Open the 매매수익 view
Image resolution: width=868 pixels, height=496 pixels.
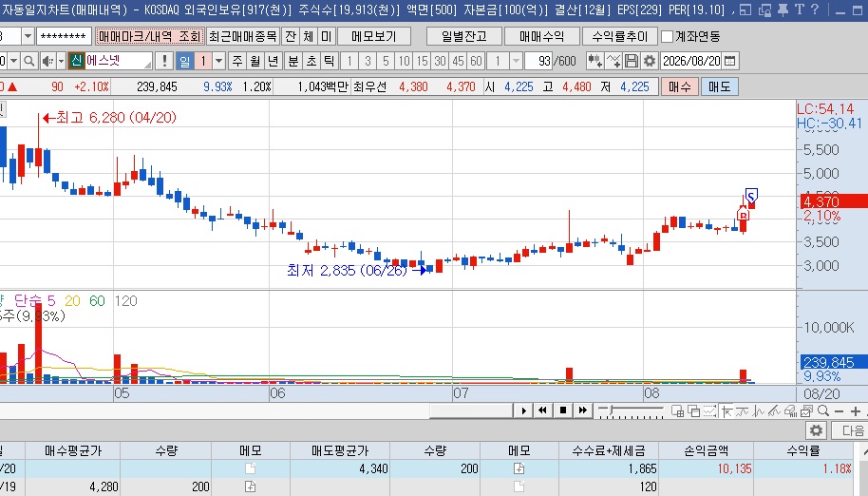click(x=542, y=36)
